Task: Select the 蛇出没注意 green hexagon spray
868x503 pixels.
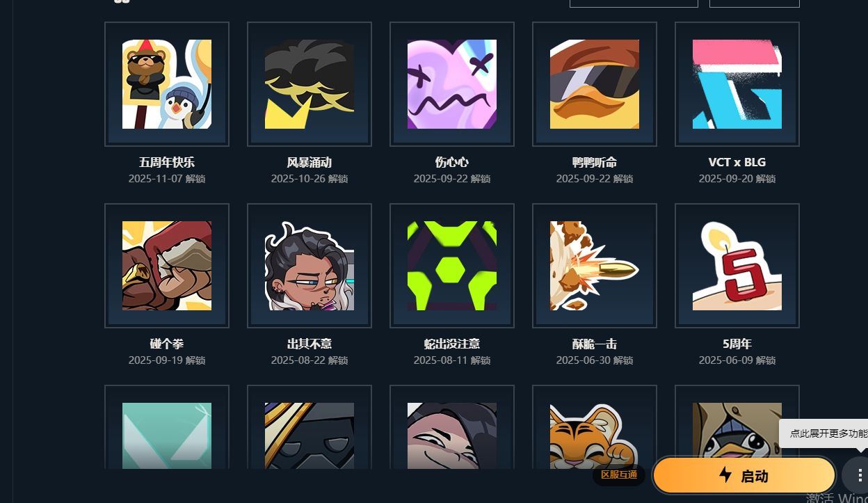Action: pyautogui.click(x=452, y=266)
